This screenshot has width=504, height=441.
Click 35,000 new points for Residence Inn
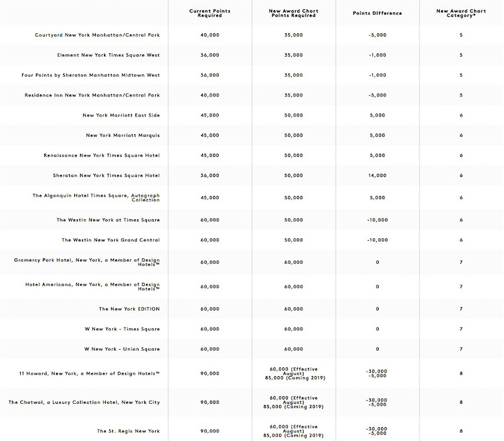point(294,95)
